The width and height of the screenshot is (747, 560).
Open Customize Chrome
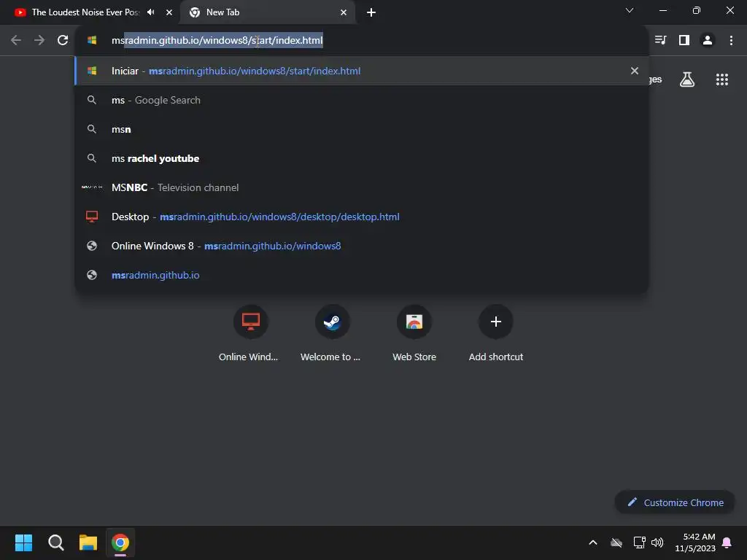coord(675,502)
